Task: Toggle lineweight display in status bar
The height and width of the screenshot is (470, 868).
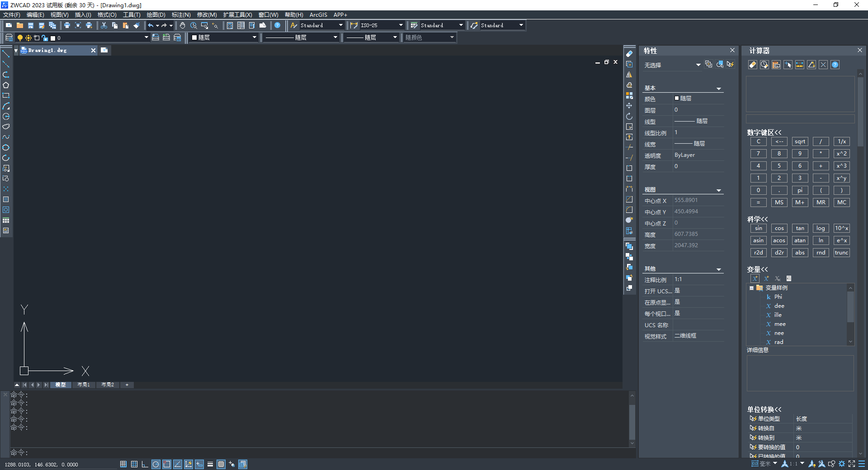Action: tap(210, 464)
